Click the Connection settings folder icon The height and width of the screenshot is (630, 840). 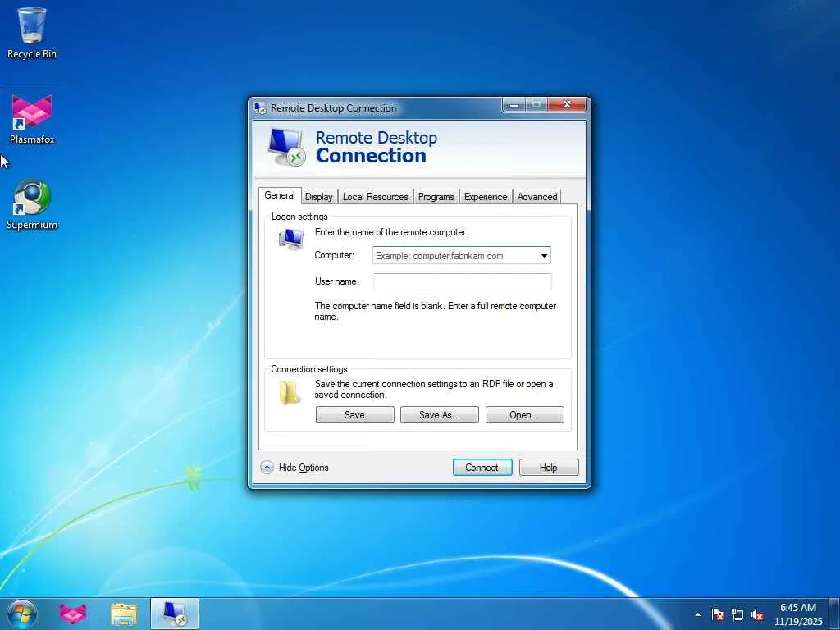coord(290,393)
